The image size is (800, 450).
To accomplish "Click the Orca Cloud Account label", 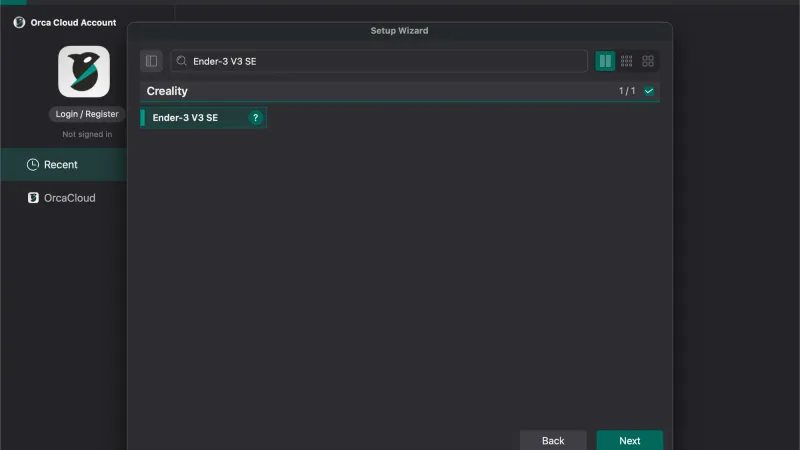I will (x=73, y=22).
